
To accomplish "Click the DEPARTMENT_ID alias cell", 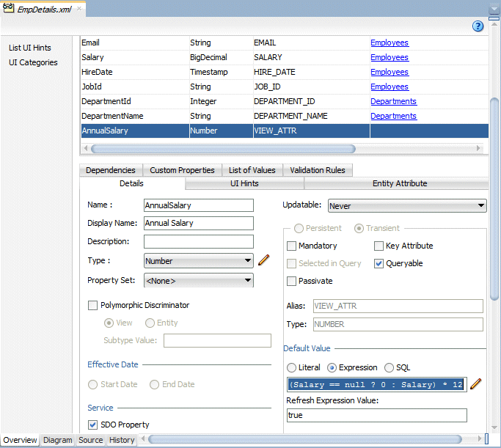I will (x=312, y=101).
